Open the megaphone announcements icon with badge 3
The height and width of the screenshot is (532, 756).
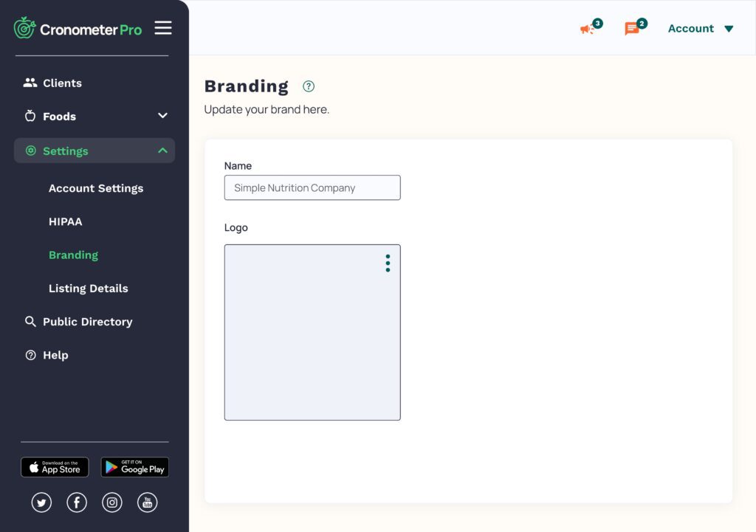pos(588,28)
